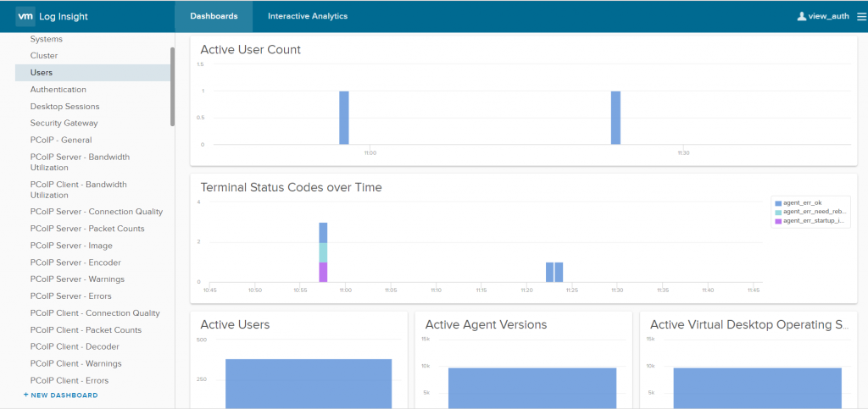This screenshot has width=868, height=409.
Task: Open PCoIP Server - Encoder dashboard
Action: 75,263
